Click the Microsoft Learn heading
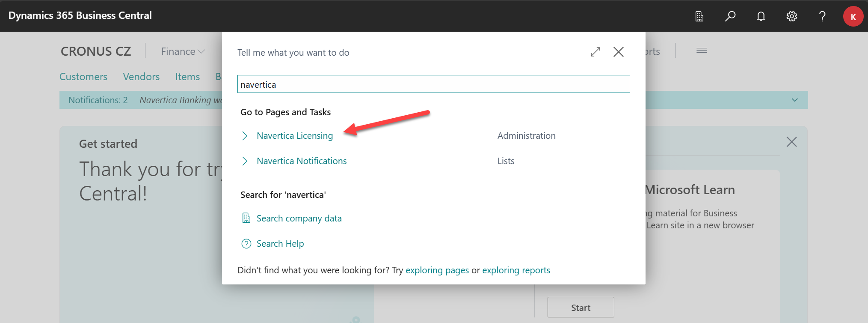868x323 pixels. [x=690, y=190]
